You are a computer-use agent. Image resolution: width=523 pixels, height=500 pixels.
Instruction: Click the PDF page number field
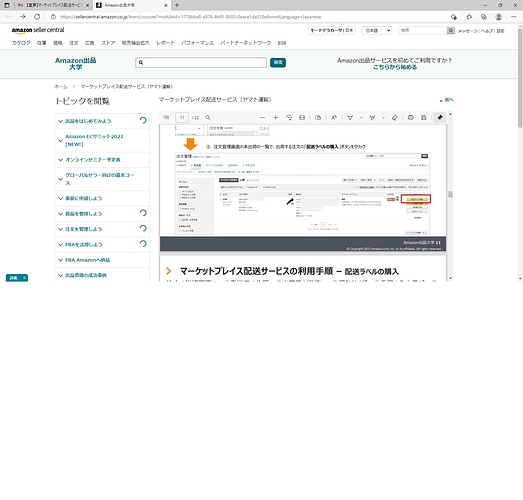pos(182,118)
